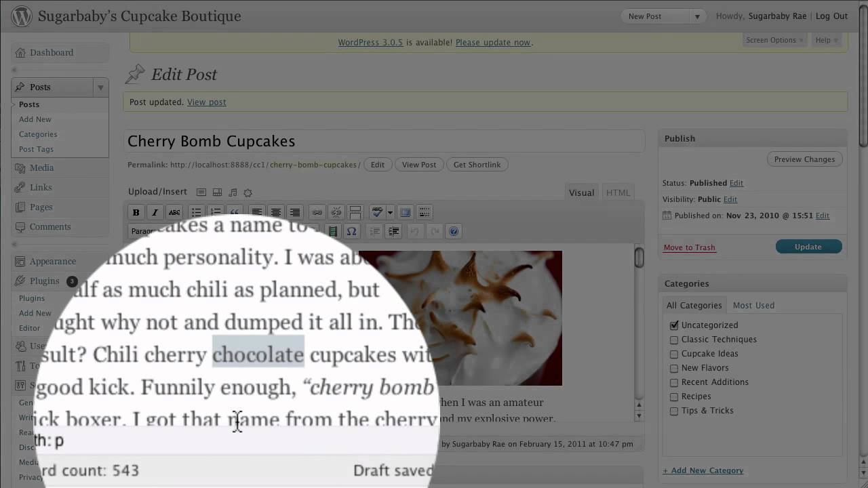Insert a custom character with Omega icon
The image size is (868, 488).
(x=351, y=231)
